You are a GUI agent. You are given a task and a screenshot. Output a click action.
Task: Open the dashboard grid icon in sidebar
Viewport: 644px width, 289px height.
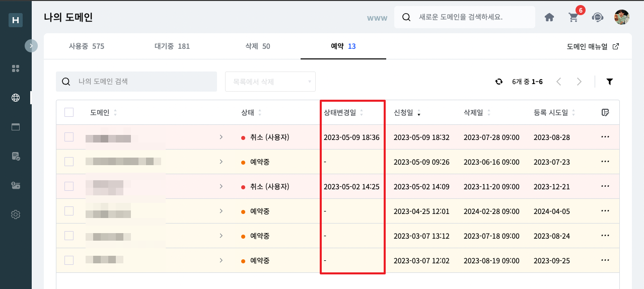pos(16,68)
